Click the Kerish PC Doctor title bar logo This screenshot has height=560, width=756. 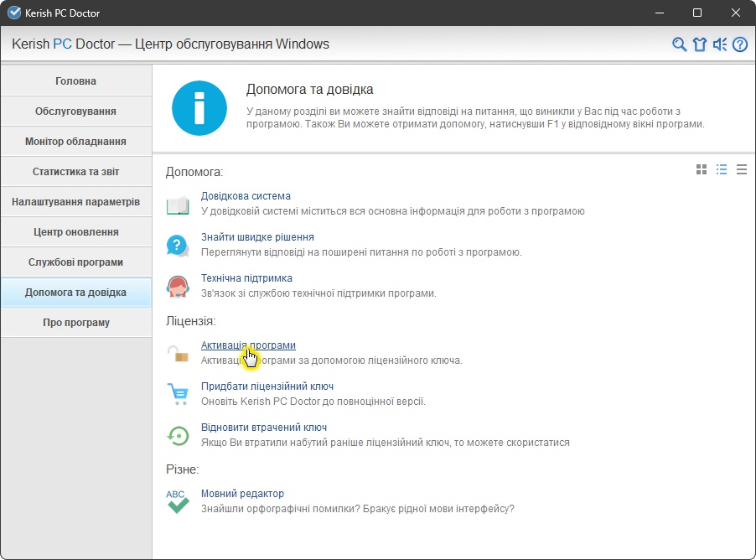tap(13, 13)
